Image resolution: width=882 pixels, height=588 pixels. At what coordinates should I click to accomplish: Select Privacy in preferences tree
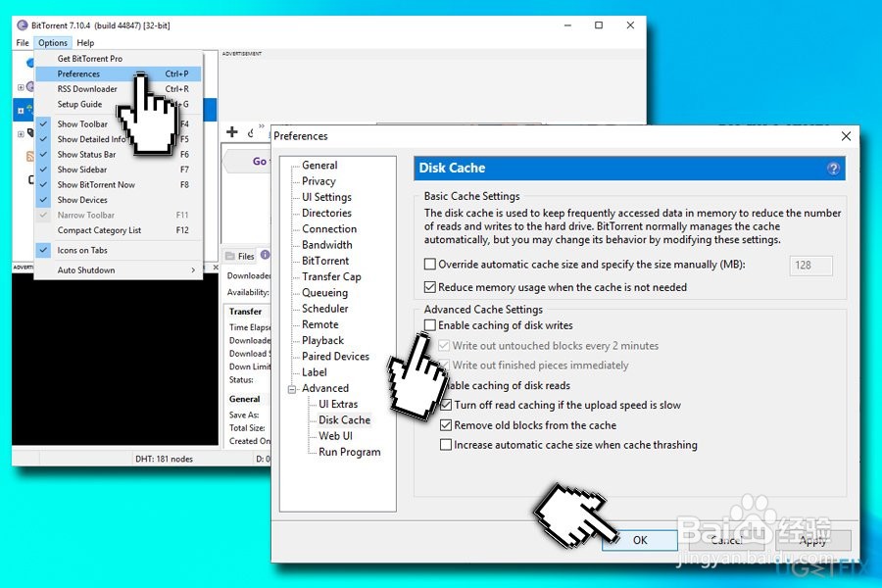(318, 181)
